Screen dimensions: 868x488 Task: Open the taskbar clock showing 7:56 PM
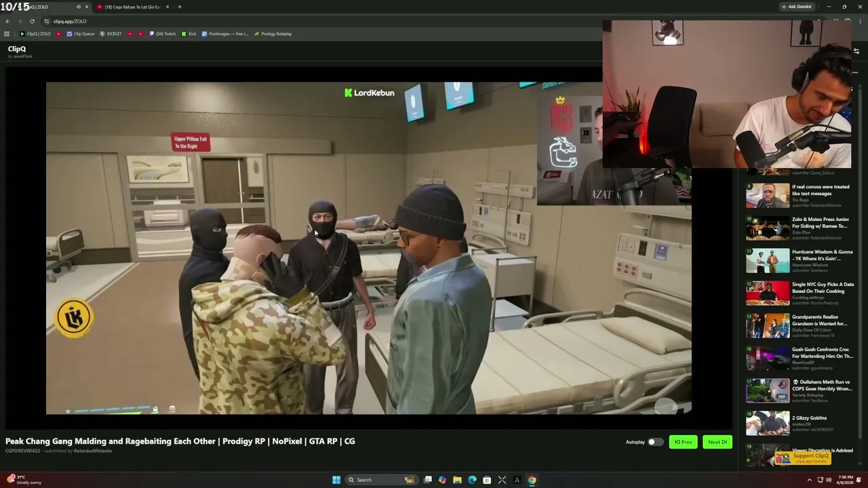pyautogui.click(x=845, y=480)
